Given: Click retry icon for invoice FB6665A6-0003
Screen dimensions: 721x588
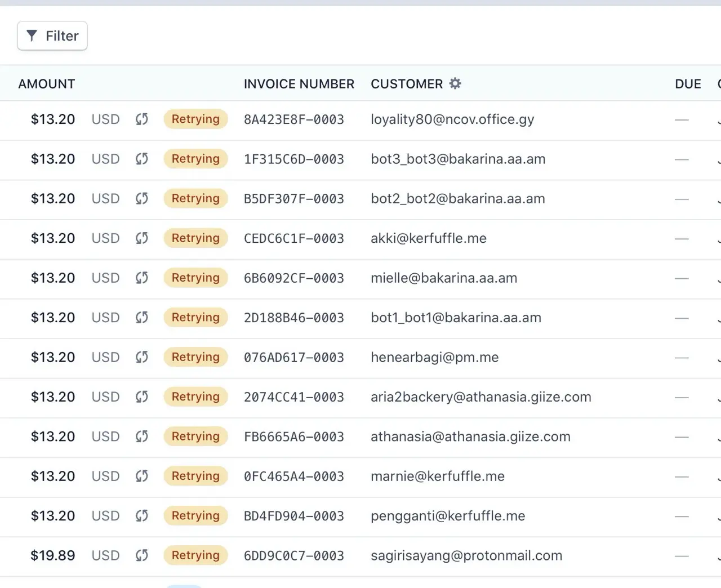Looking at the screenshot, I should point(142,436).
